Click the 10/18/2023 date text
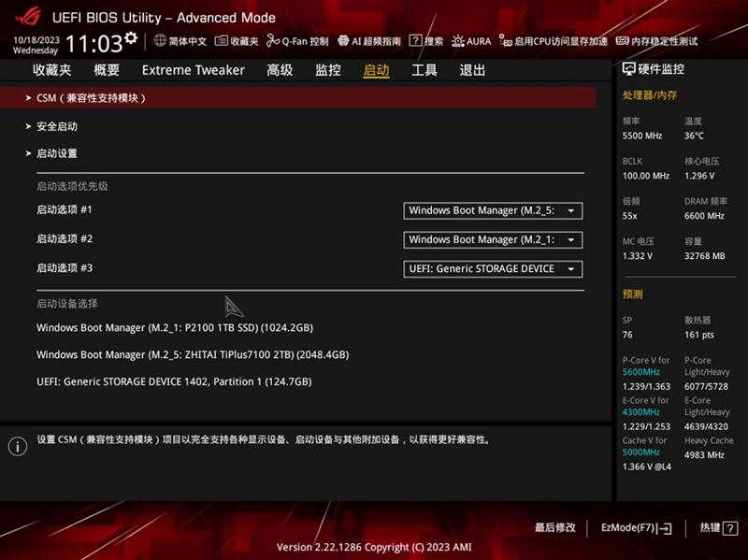This screenshot has width=748, height=560. pos(36,39)
